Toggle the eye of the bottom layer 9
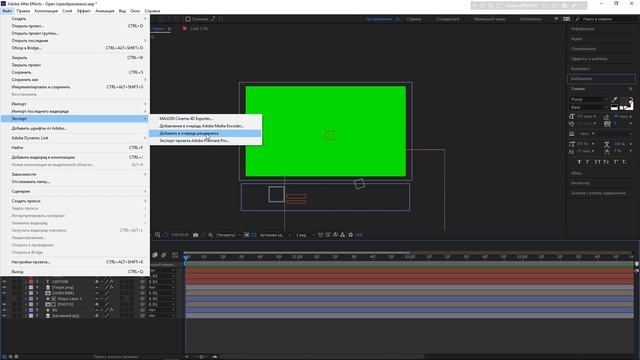 [4, 316]
